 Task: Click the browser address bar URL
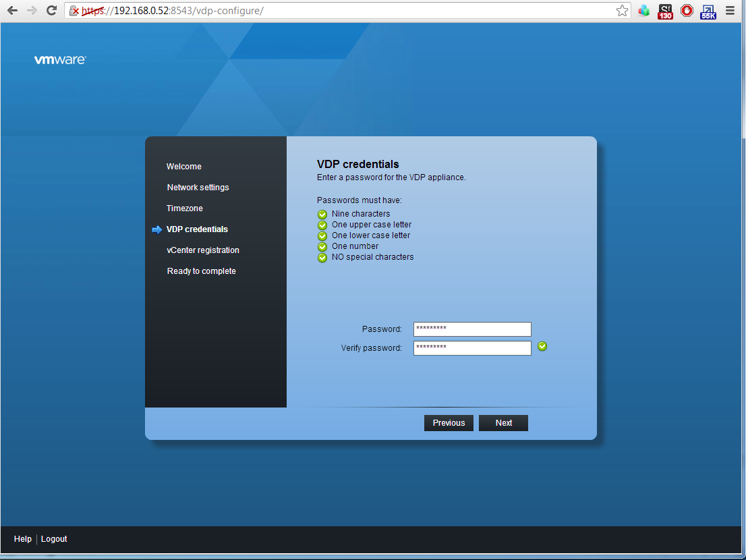pos(347,11)
